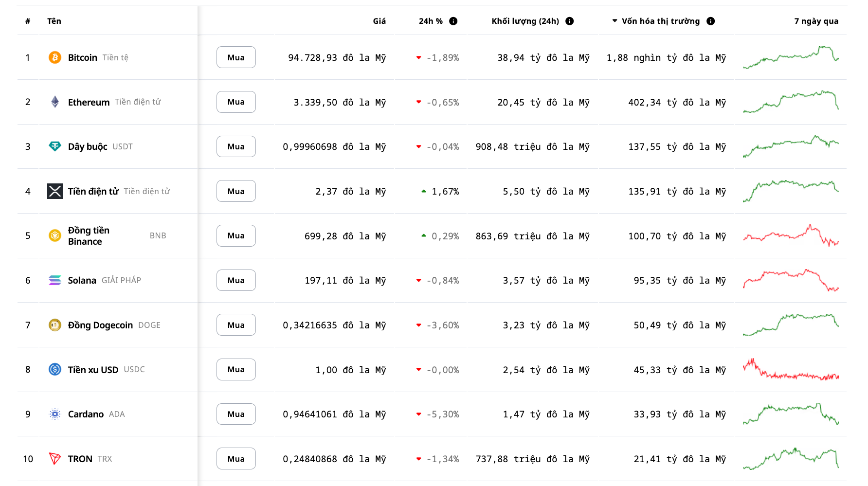Image resolution: width=868 pixels, height=486 pixels.
Task: Open the Solana coin name link
Action: tap(82, 280)
